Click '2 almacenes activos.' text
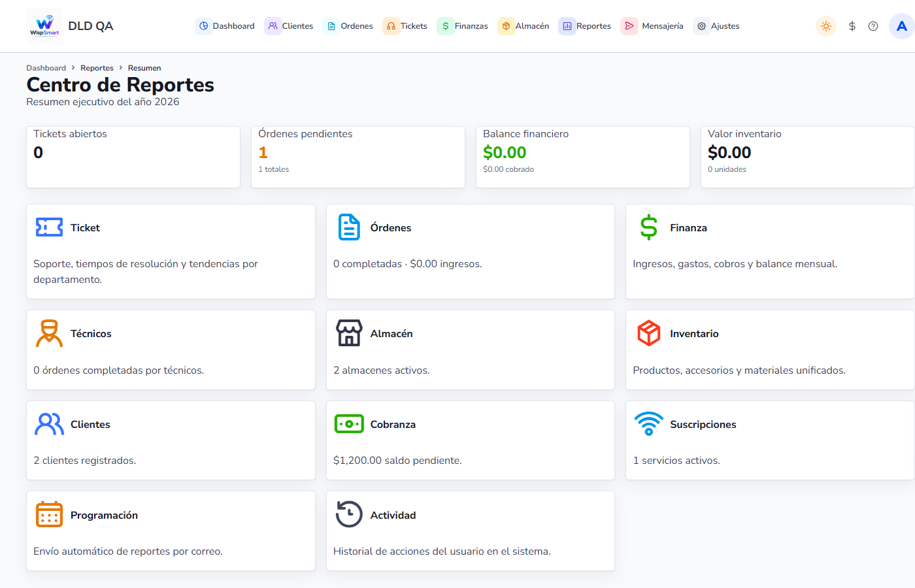 382,370
